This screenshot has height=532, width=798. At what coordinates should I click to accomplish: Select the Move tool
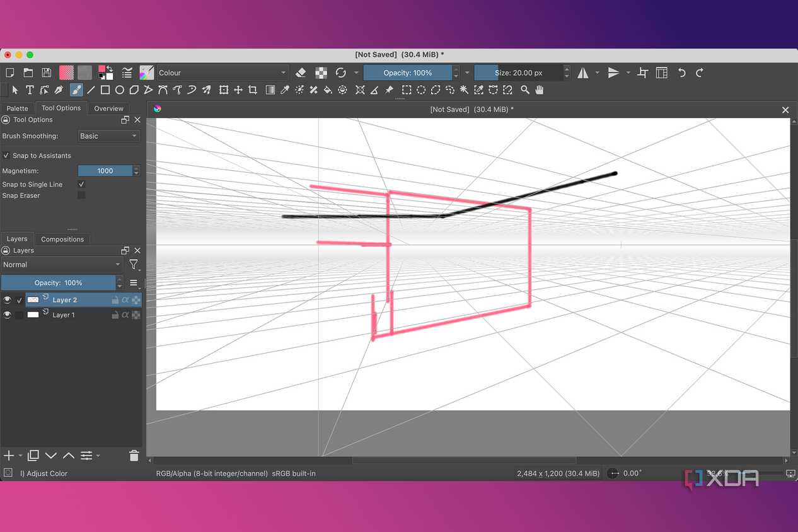pos(238,90)
